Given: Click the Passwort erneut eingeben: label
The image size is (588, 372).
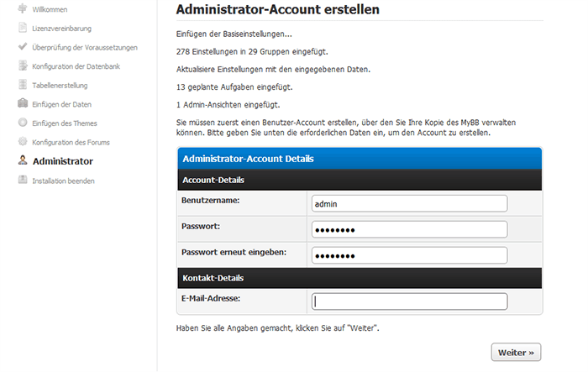Looking at the screenshot, I should point(234,253).
